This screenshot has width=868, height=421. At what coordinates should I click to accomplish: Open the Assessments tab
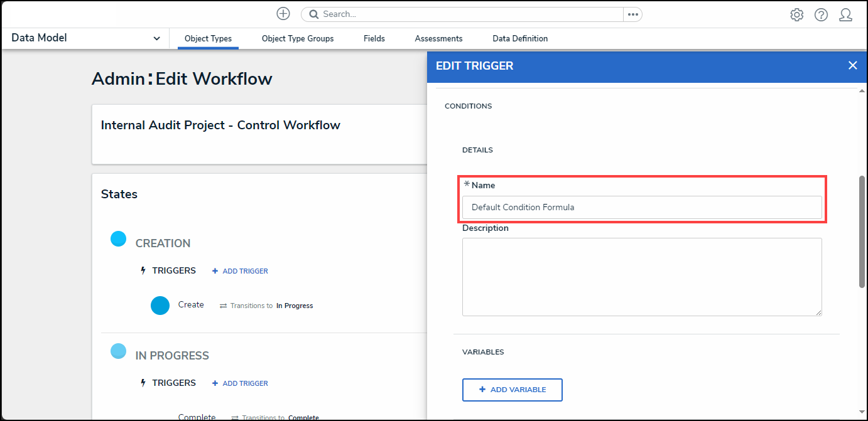pos(438,39)
